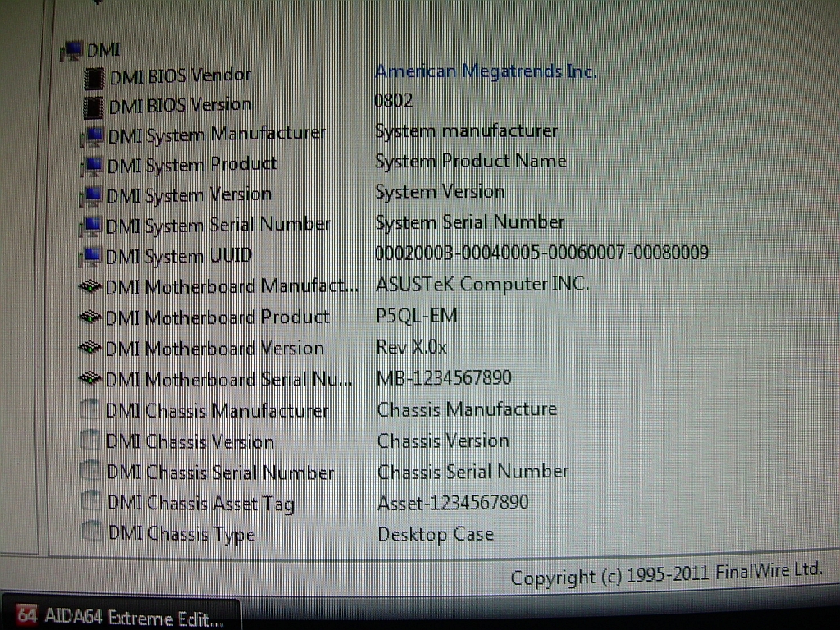This screenshot has height=630, width=840.
Task: Select the 'System Product Name' value
Action: point(470,162)
